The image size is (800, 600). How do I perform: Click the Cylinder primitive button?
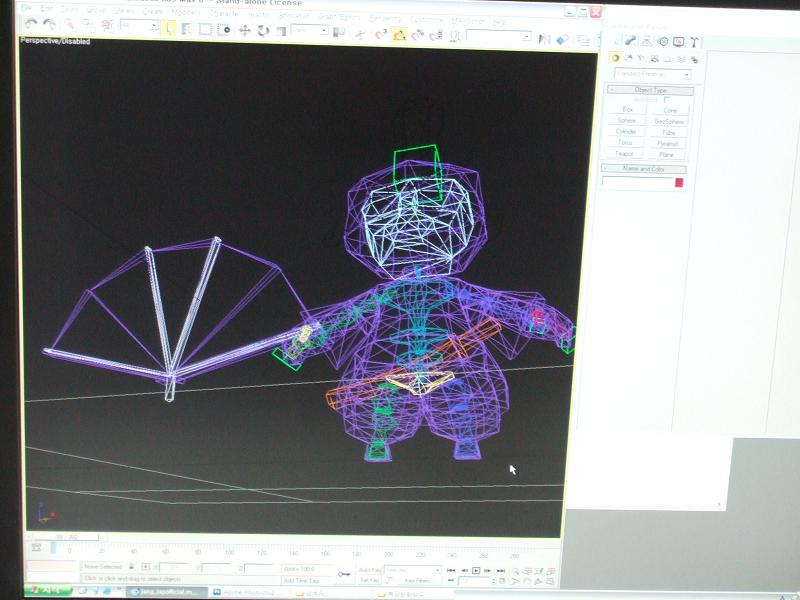[x=626, y=132]
